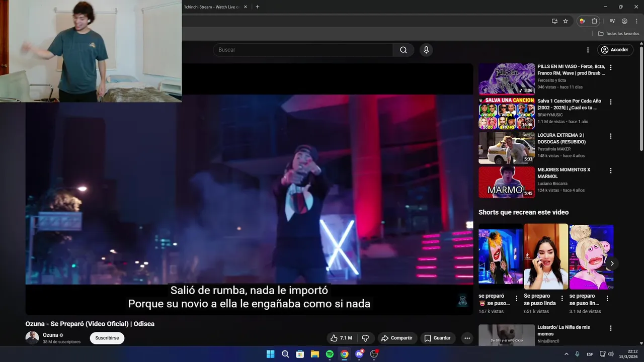Open Chrome extensions puzzle icon
644x362 pixels.
click(594, 21)
